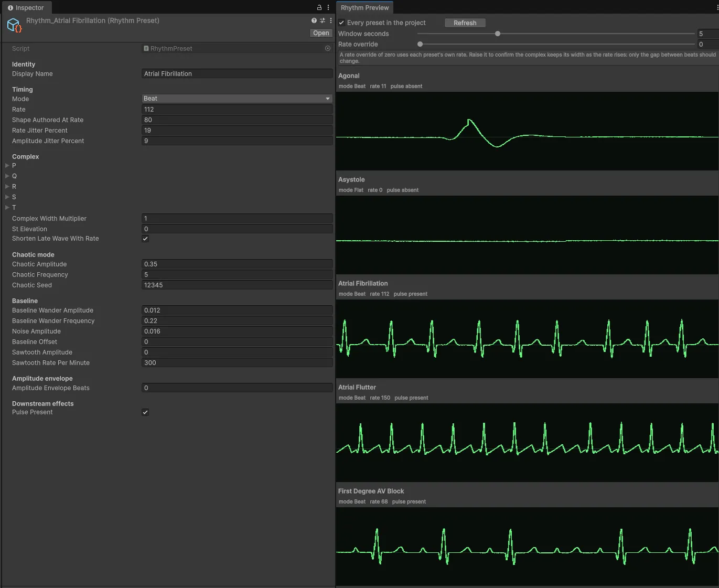
Task: Focus the St Elevation value field
Action: [x=237, y=229]
